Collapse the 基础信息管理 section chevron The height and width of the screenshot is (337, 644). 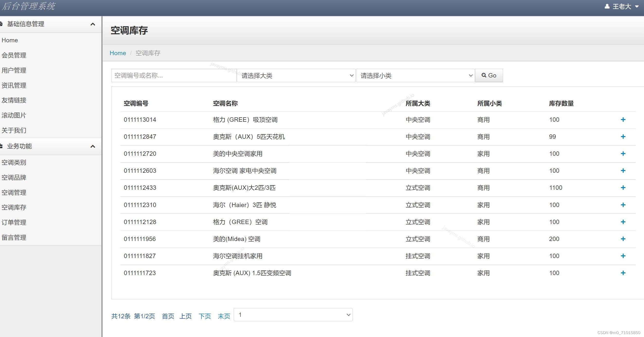pyautogui.click(x=93, y=24)
